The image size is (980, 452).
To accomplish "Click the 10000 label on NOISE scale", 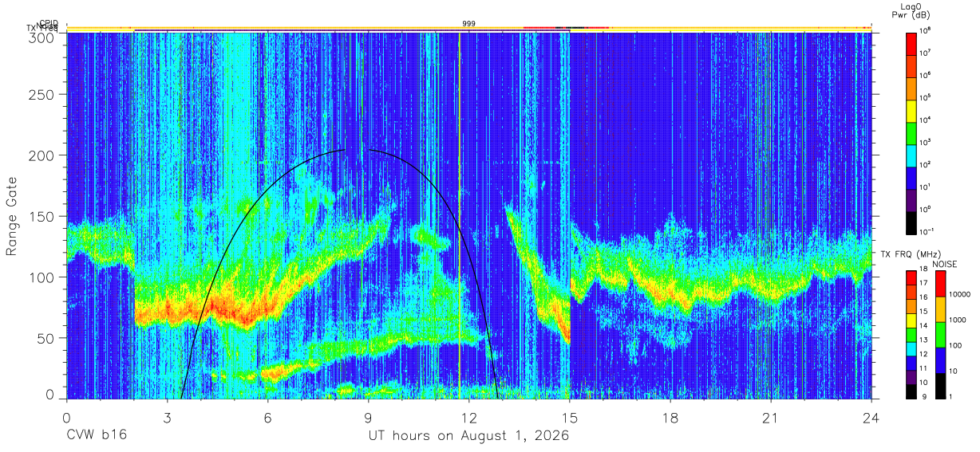I will click(960, 296).
